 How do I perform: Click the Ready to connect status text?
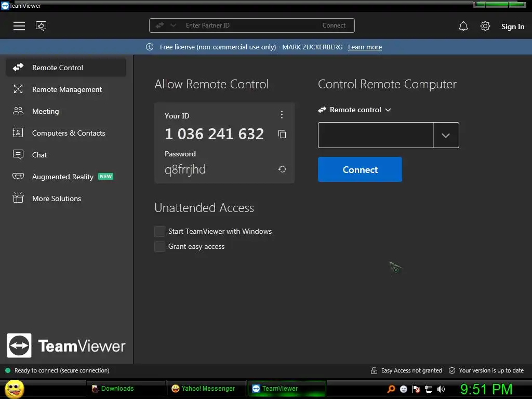point(62,370)
